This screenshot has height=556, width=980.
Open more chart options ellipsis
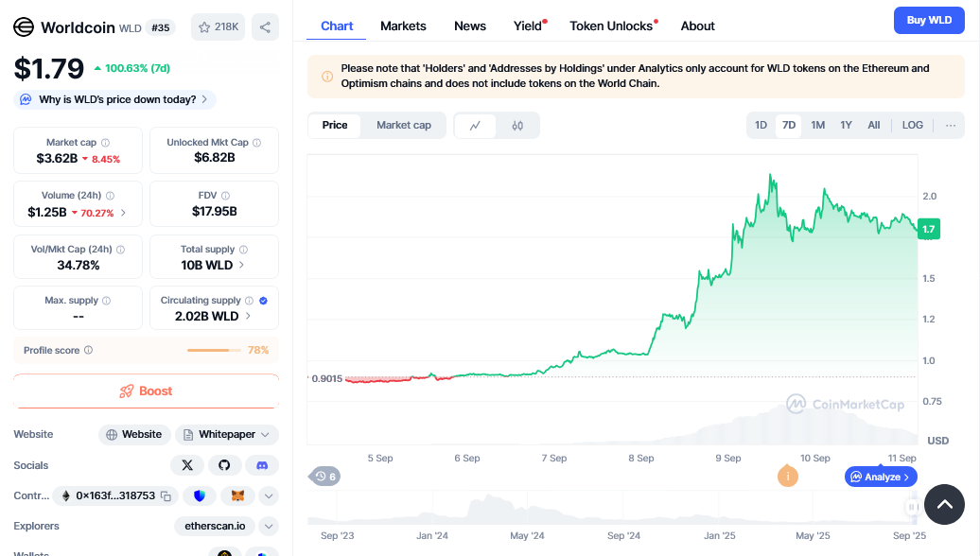pos(951,126)
